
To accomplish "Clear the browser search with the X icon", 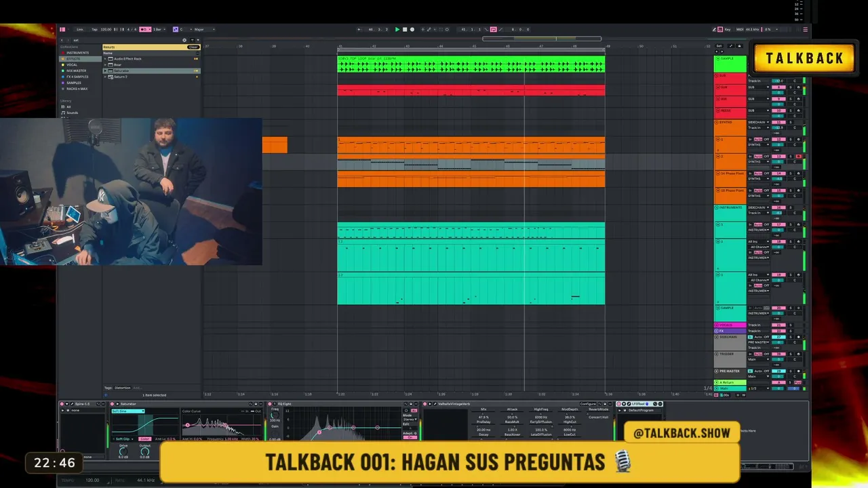I will [x=184, y=40].
